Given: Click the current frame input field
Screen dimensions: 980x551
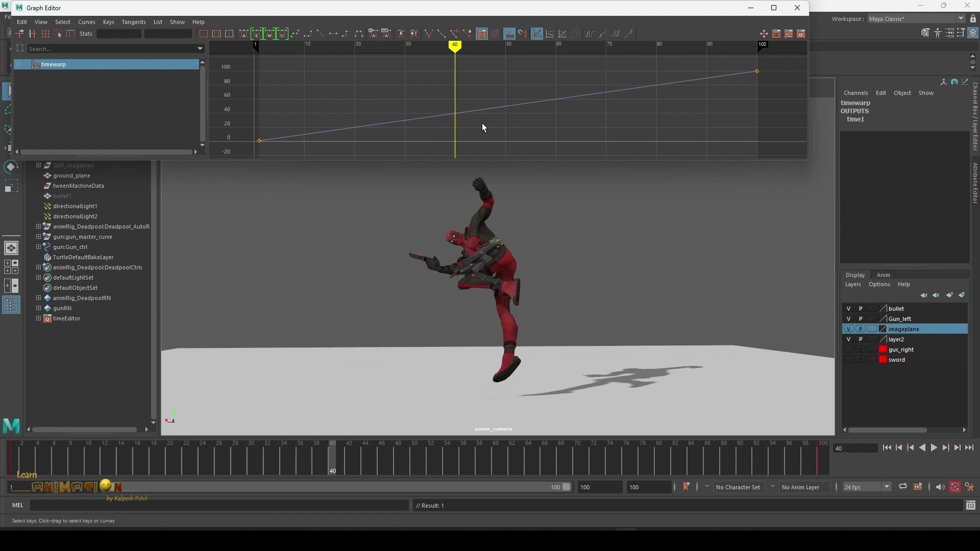Looking at the screenshot, I should pyautogui.click(x=855, y=448).
